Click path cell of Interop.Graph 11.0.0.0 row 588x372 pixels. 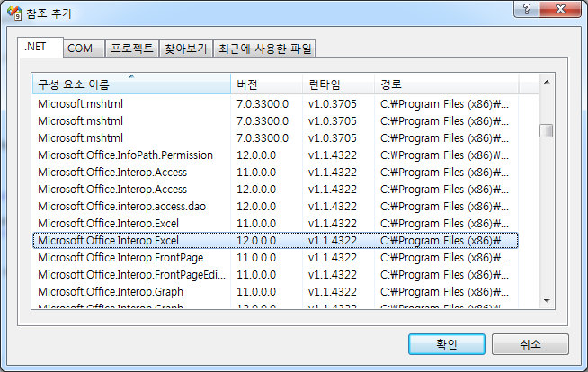pos(444,292)
